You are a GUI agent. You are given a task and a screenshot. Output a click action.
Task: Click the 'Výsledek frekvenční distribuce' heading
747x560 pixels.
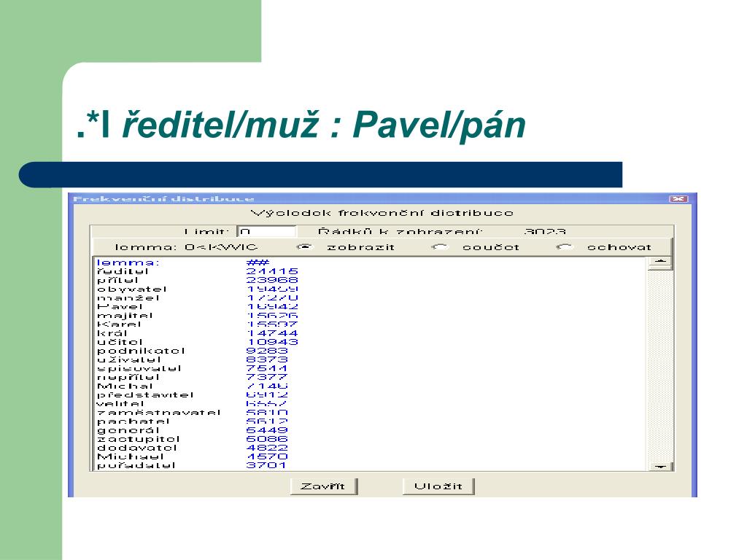(x=382, y=213)
